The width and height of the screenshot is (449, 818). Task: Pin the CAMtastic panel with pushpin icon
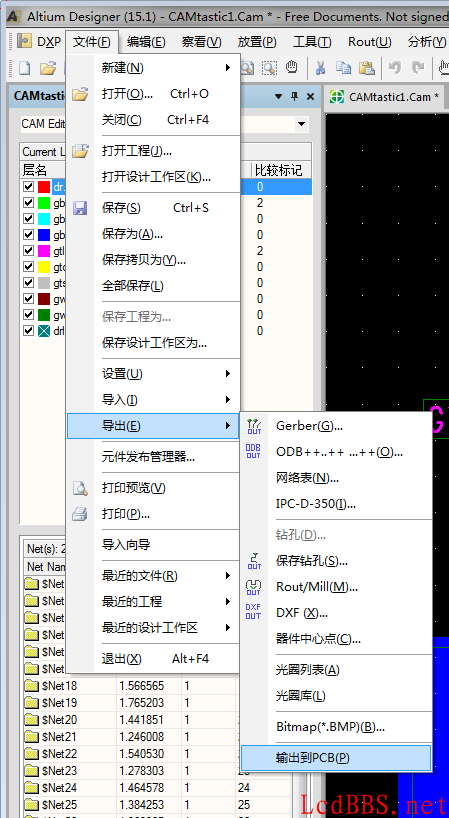[x=294, y=97]
